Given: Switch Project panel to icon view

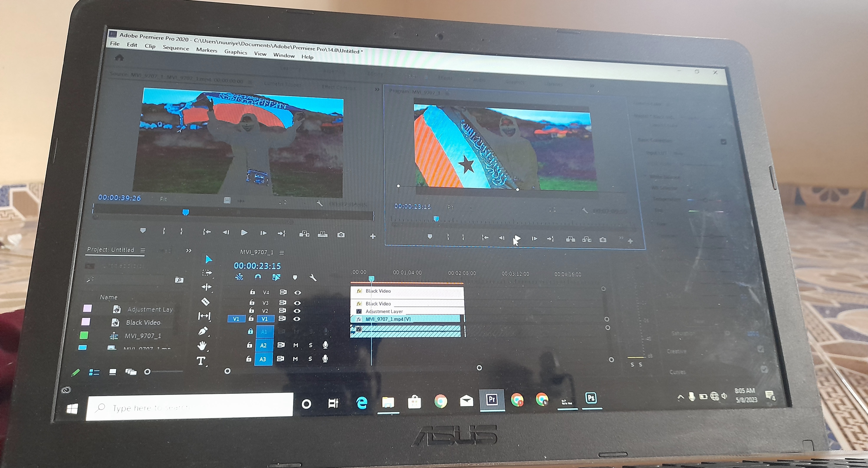Looking at the screenshot, I should click(113, 372).
